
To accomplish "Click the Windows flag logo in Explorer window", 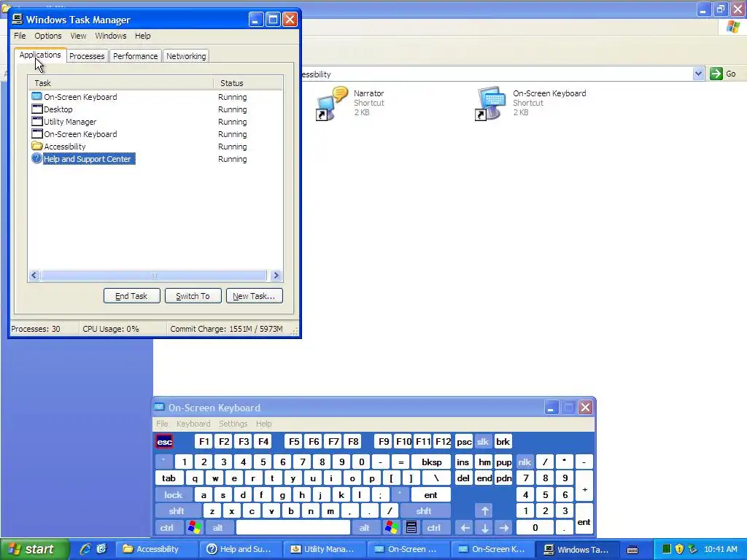I will coord(733,27).
